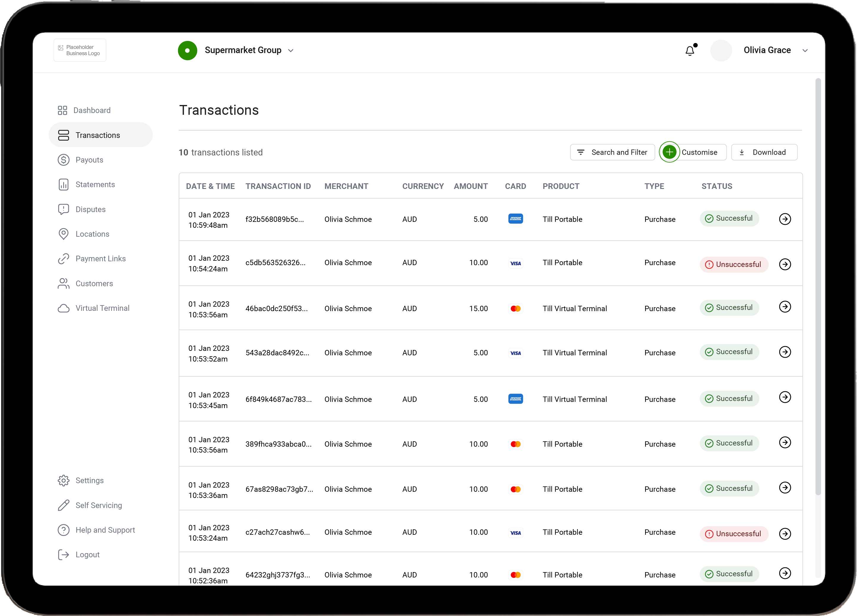
Task: Click the Mastercard icon for 389fhca933abca0
Action: click(515, 444)
